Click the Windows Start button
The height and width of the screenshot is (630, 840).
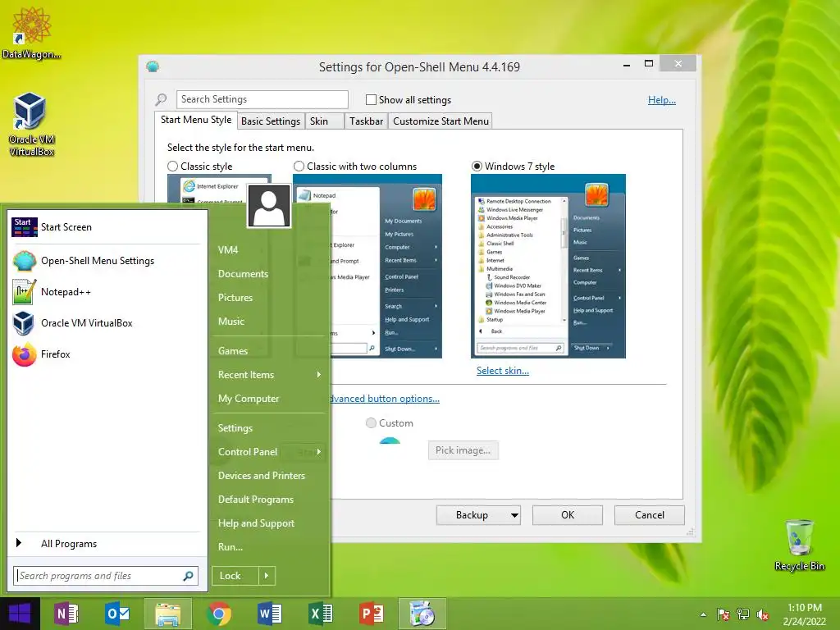20,614
